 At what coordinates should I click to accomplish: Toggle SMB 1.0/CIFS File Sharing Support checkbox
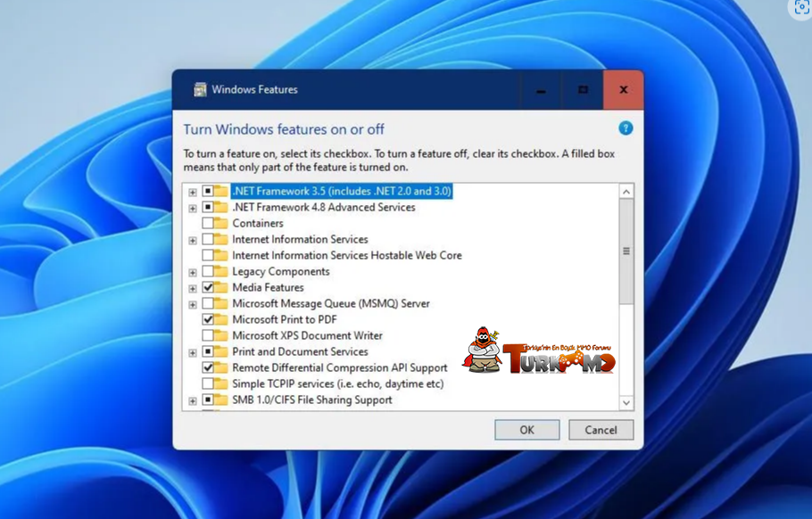tap(208, 400)
